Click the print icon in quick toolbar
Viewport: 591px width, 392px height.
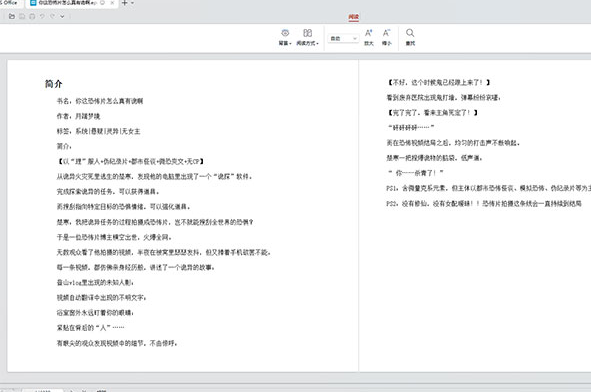click(x=32, y=16)
